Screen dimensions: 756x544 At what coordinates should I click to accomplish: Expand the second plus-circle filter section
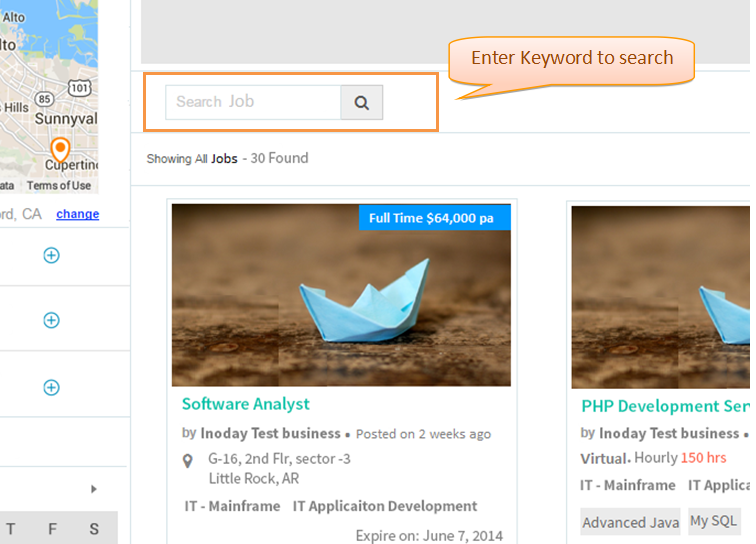coord(52,320)
